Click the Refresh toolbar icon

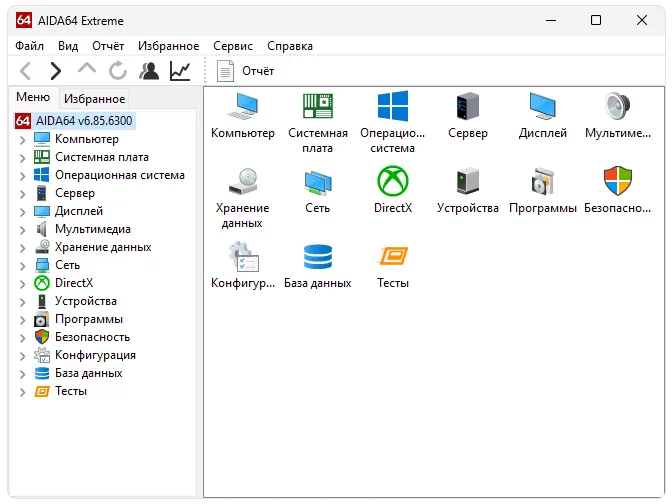click(118, 71)
